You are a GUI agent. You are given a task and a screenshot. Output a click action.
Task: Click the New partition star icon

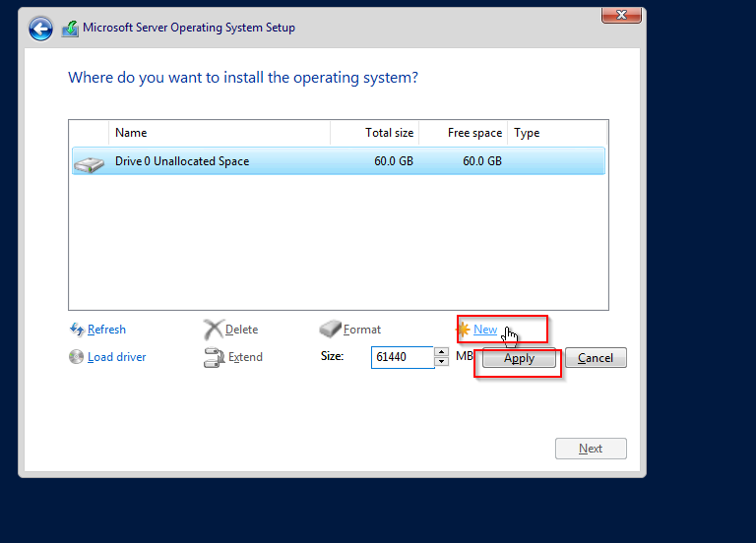coord(463,330)
